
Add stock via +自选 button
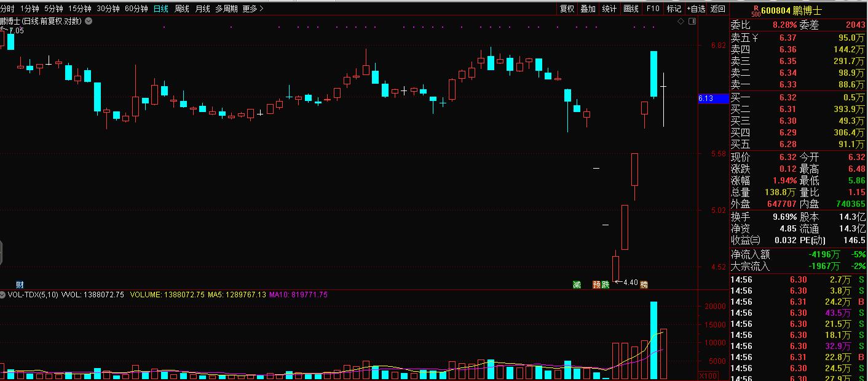696,9
